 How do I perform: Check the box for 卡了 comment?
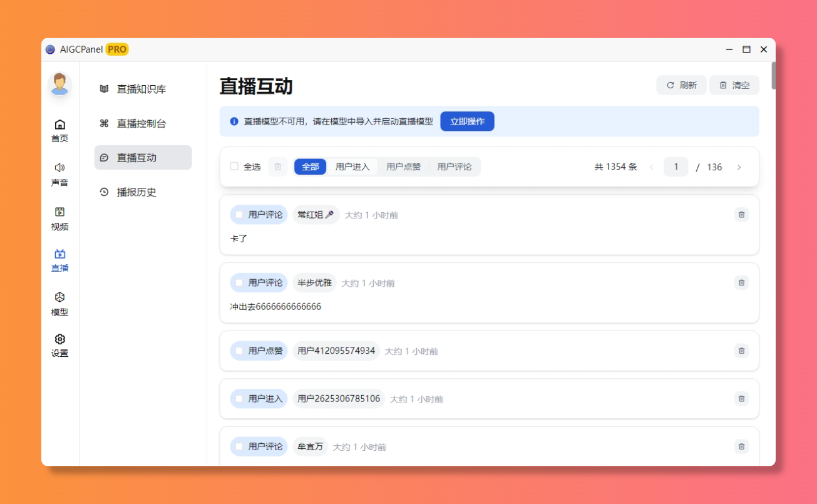(x=239, y=215)
